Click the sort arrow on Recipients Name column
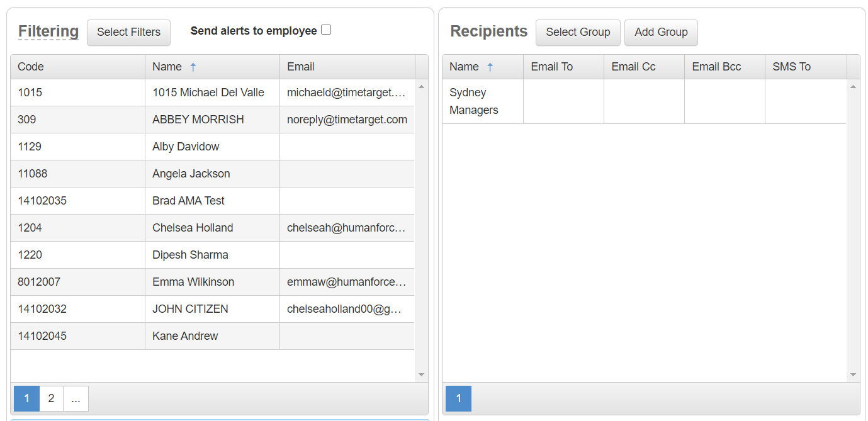868x421 pixels. 490,67
